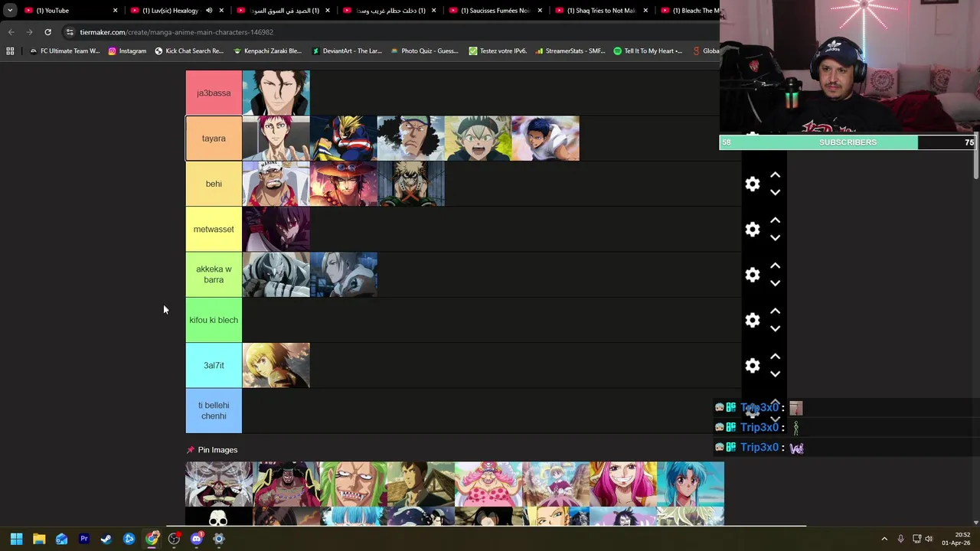Click the ti bellehi chenhi tier label
This screenshot has height=551, width=980.
214,411
